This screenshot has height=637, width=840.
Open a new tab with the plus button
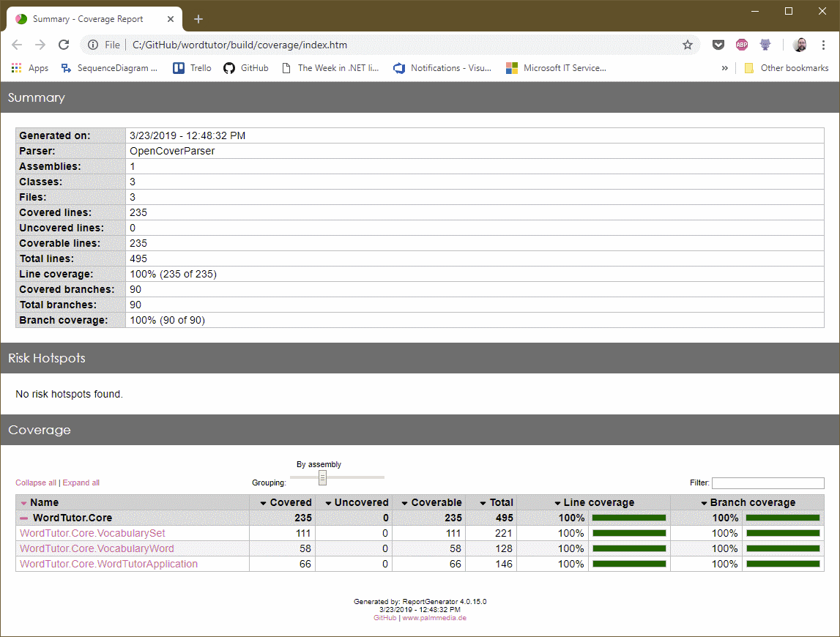click(198, 19)
